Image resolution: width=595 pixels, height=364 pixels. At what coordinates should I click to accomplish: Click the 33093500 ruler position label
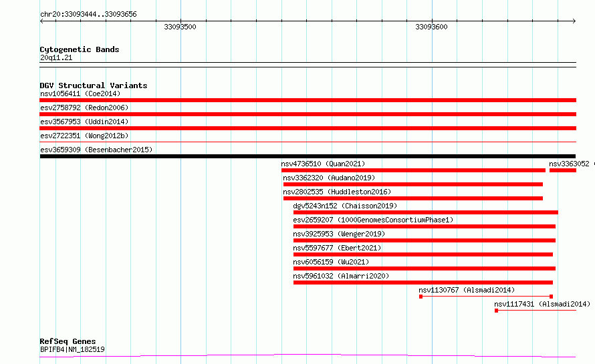180,27
